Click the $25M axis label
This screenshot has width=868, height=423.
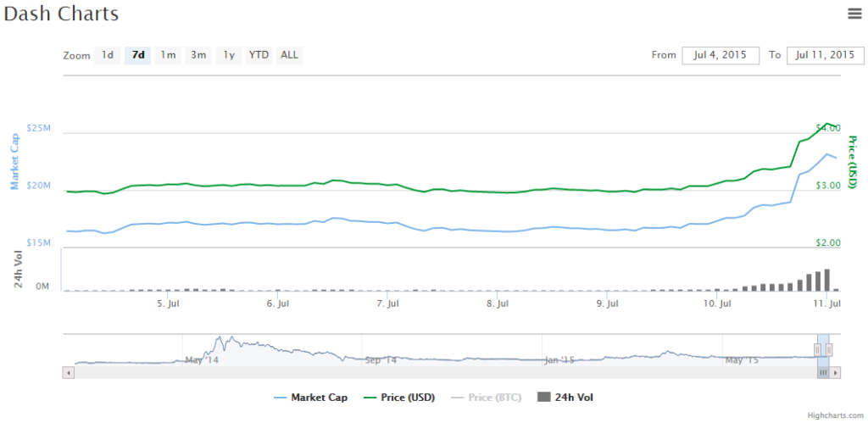pos(39,129)
